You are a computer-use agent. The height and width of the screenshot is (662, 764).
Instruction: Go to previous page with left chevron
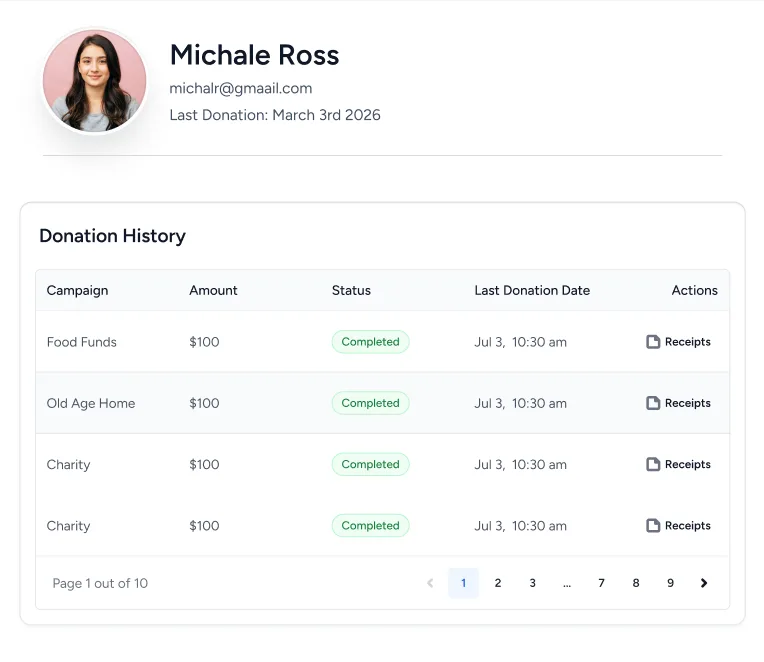430,583
